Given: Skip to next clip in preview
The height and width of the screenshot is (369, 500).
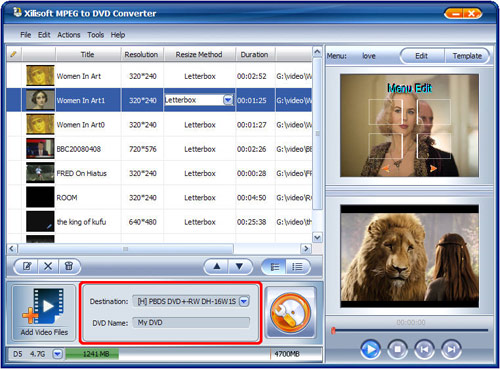Looking at the screenshot, I should 451,349.
